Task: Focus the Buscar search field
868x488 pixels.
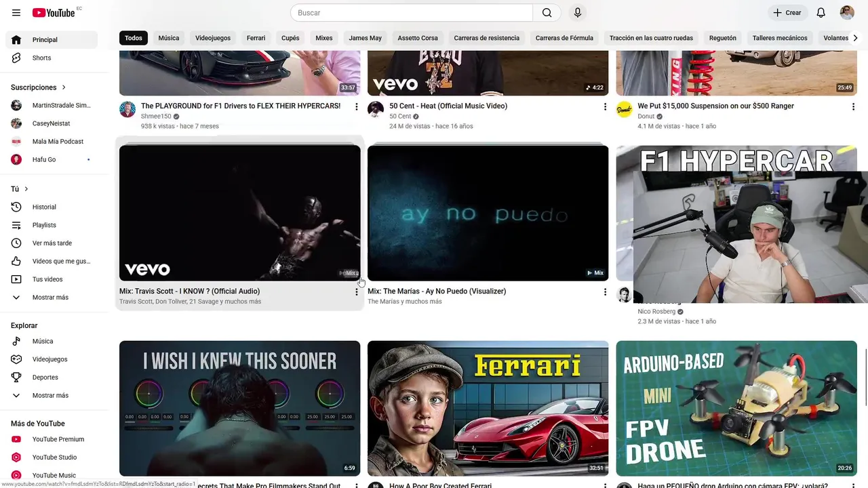Action: tap(412, 13)
